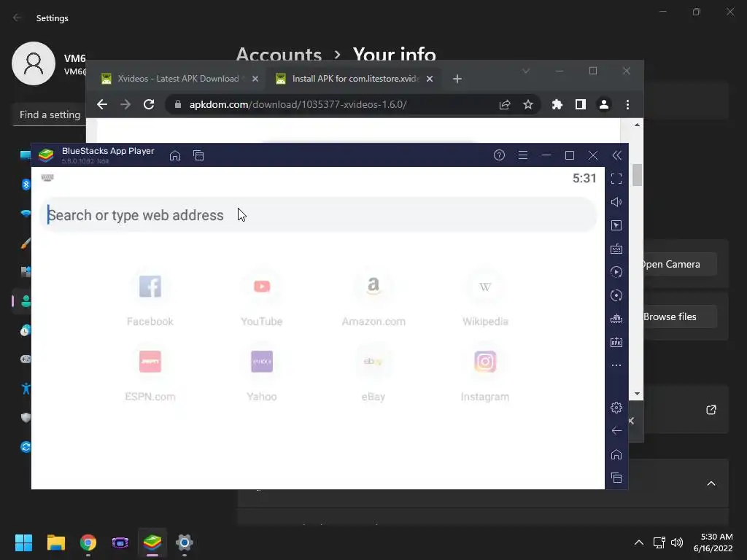Click Accounts breadcrumb in Settings
The height and width of the screenshot is (560, 747).
coord(279,55)
